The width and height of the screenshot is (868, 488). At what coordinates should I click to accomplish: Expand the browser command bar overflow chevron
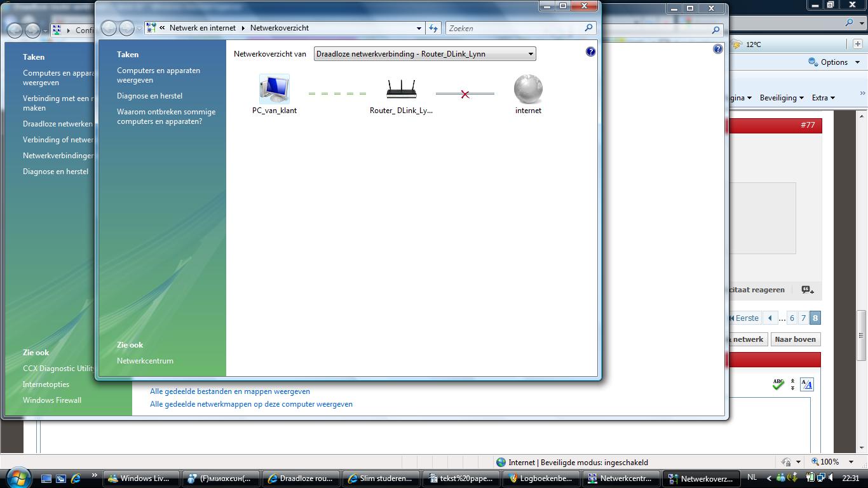(862, 93)
